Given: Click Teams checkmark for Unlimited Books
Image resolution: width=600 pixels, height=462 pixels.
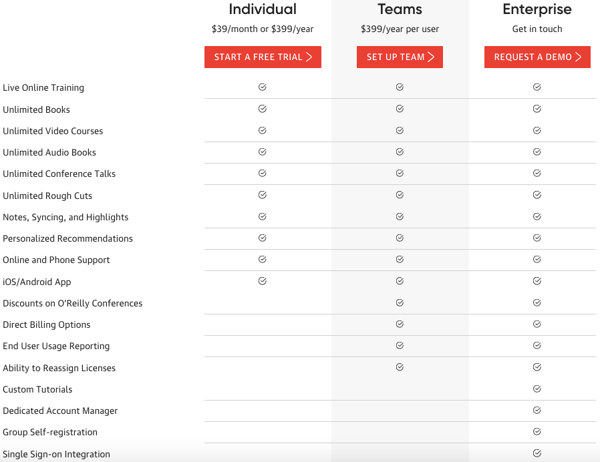Looking at the screenshot, I should [x=399, y=109].
